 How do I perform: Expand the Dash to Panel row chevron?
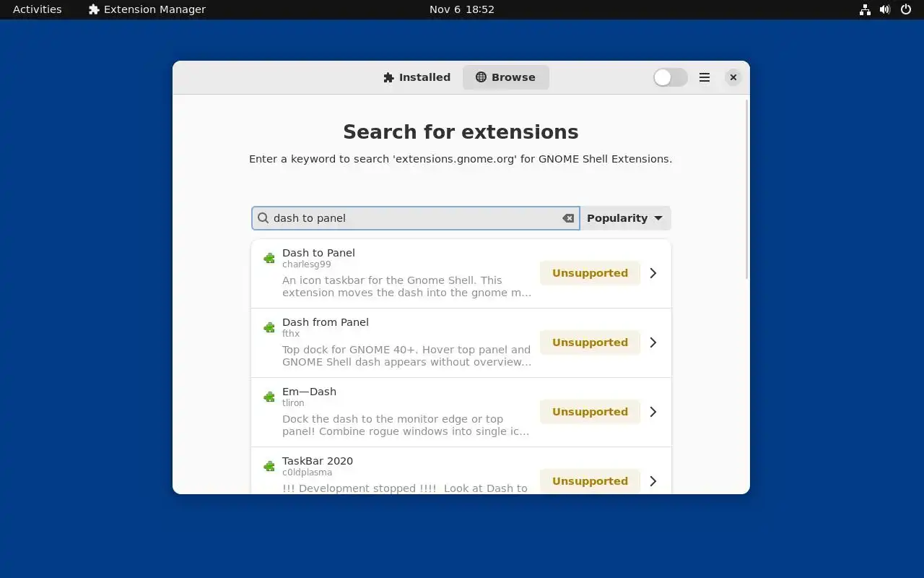click(653, 273)
